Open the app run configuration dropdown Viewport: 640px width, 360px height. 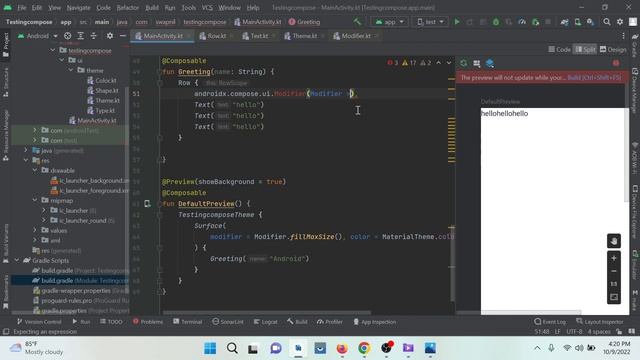click(x=389, y=22)
